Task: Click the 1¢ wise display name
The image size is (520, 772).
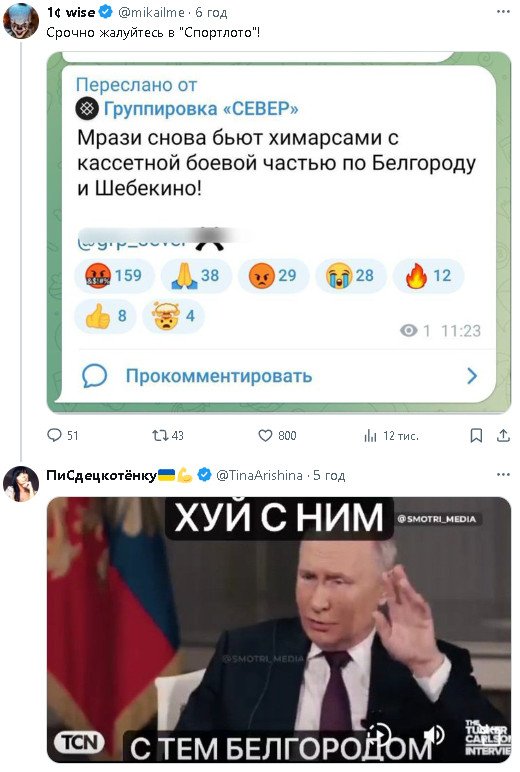Action: coord(70,12)
